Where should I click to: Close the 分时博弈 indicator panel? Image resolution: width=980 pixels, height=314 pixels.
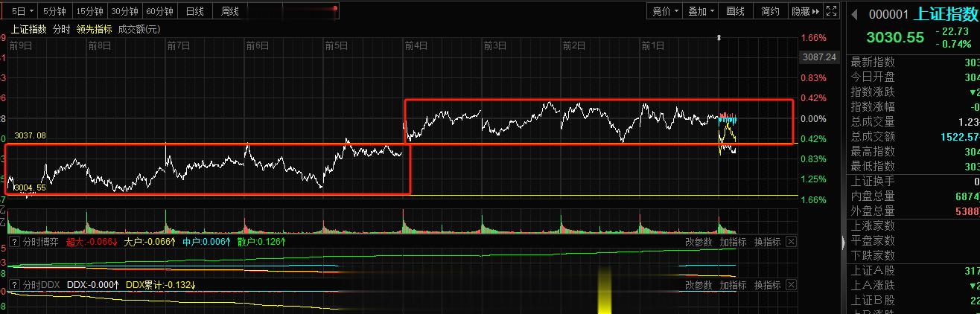point(791,242)
